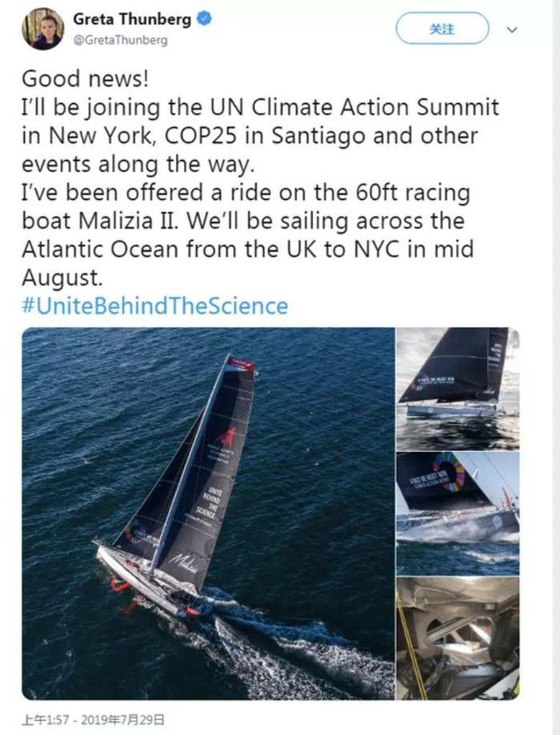
Task: View the top-right black sail photo
Action: click(457, 388)
